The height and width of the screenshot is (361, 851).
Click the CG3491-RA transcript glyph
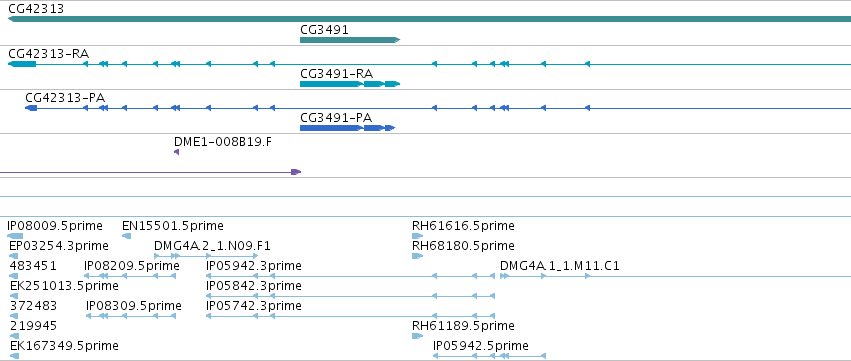point(350,84)
